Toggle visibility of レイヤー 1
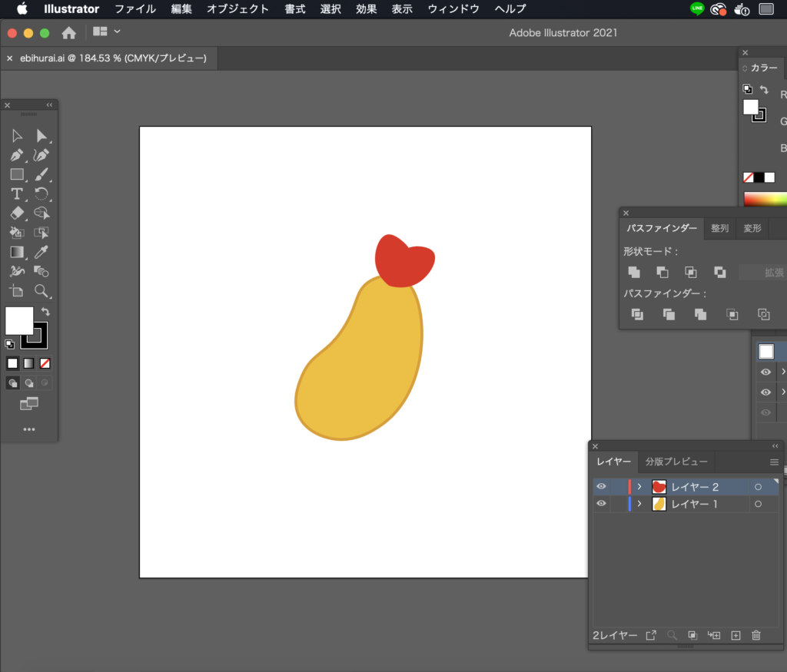 pos(602,504)
